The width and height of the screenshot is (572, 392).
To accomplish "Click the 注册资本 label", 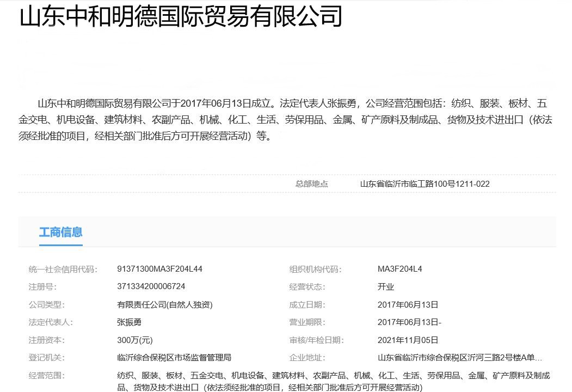I will pyautogui.click(x=46, y=340).
